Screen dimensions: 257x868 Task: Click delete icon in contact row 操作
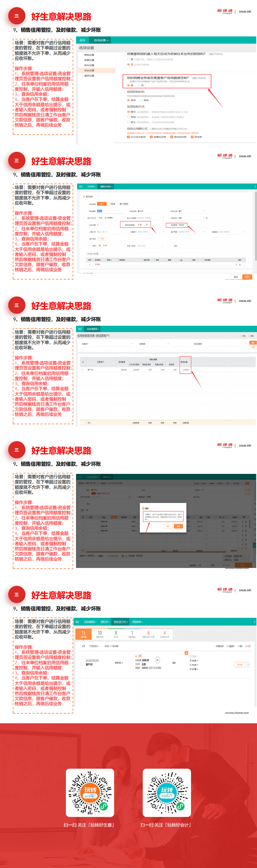coord(240,265)
